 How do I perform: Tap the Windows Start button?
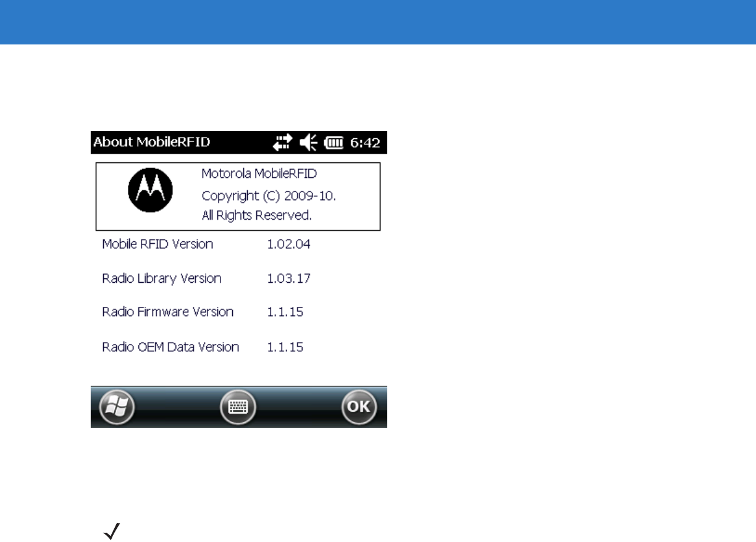point(117,407)
